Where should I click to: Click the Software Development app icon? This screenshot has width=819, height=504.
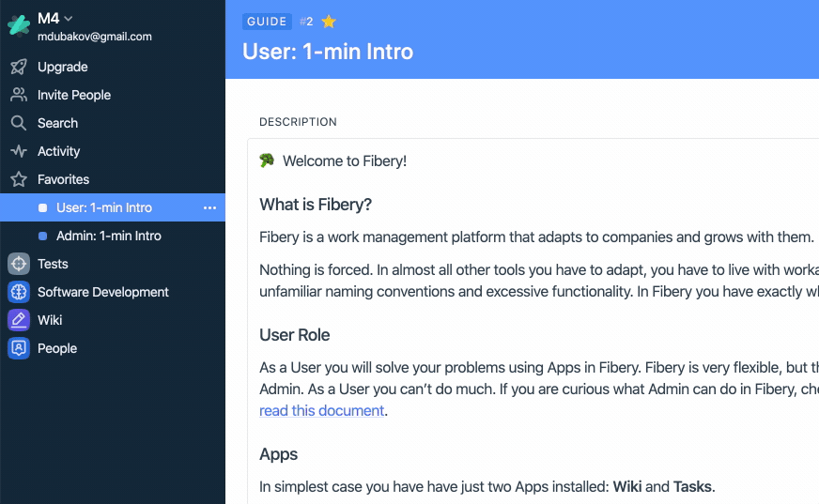[x=19, y=292]
